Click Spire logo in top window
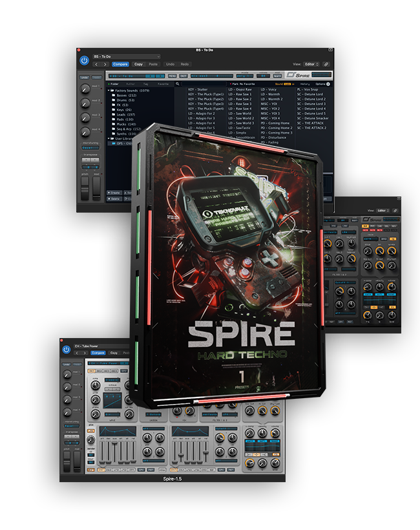420x530 pixels. (x=299, y=75)
